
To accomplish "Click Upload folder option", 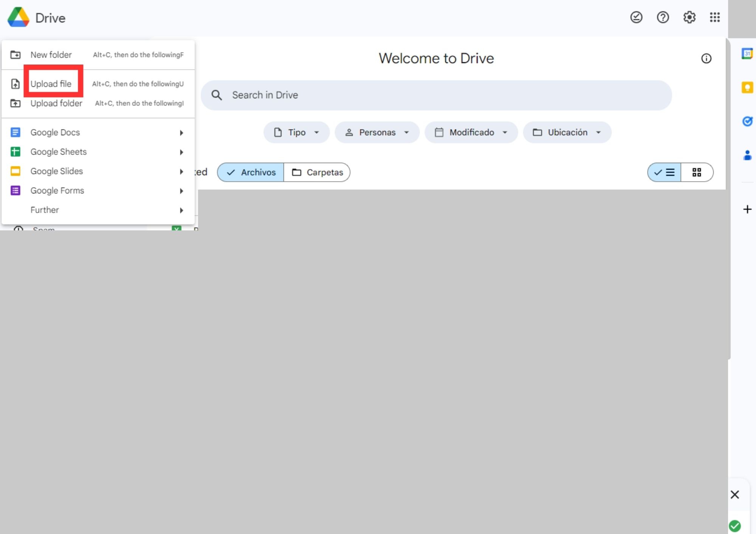I will 56,103.
